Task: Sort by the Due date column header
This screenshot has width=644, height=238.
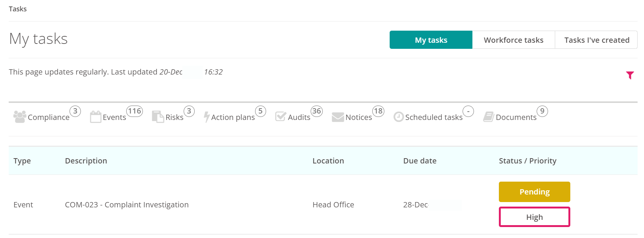Action: coord(420,161)
